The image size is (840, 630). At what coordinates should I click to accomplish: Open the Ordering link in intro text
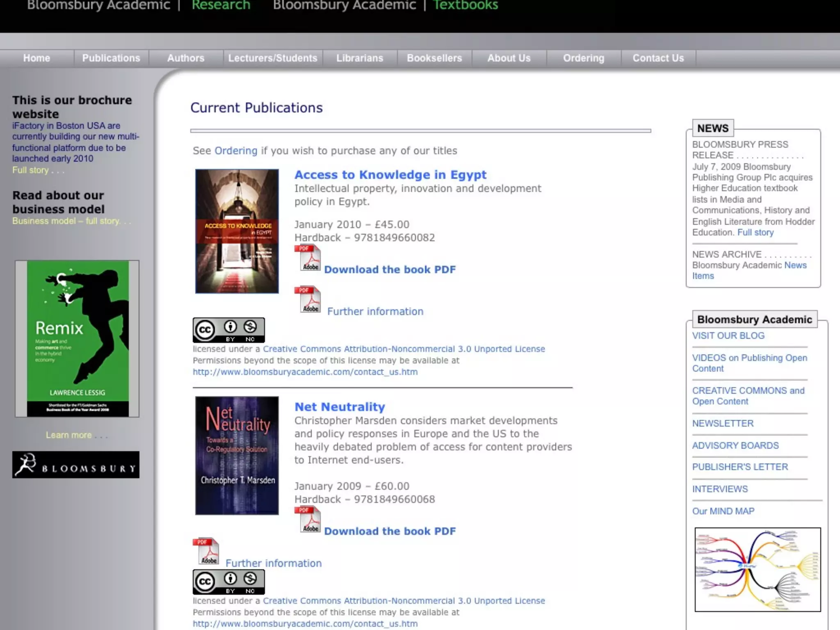point(236,151)
